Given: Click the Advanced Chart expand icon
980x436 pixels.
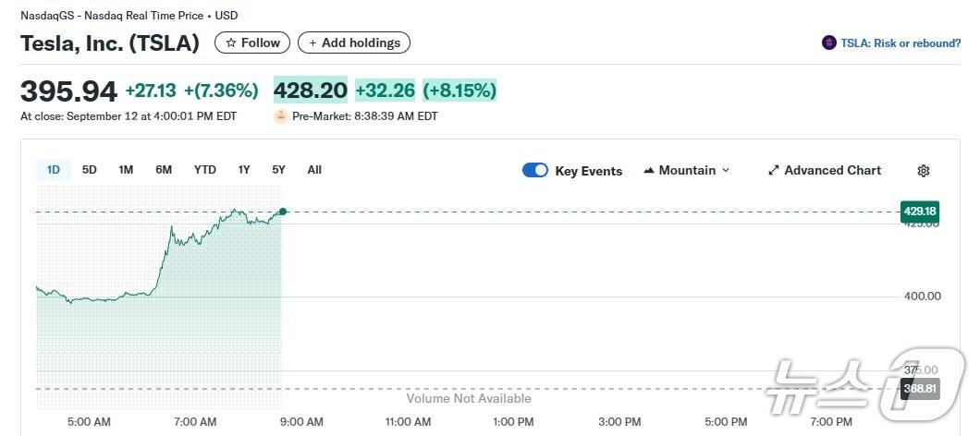Looking at the screenshot, I should (774, 171).
